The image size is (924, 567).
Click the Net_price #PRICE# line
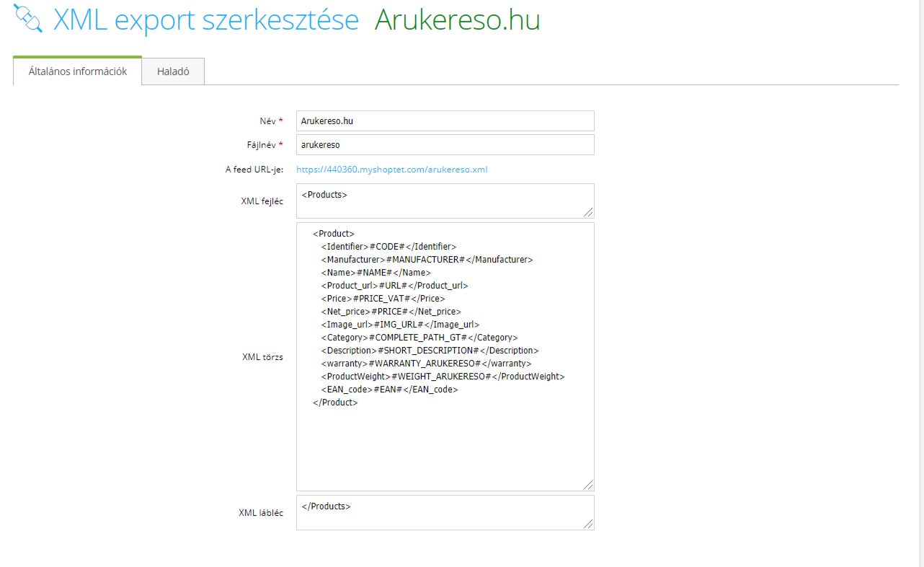point(391,312)
